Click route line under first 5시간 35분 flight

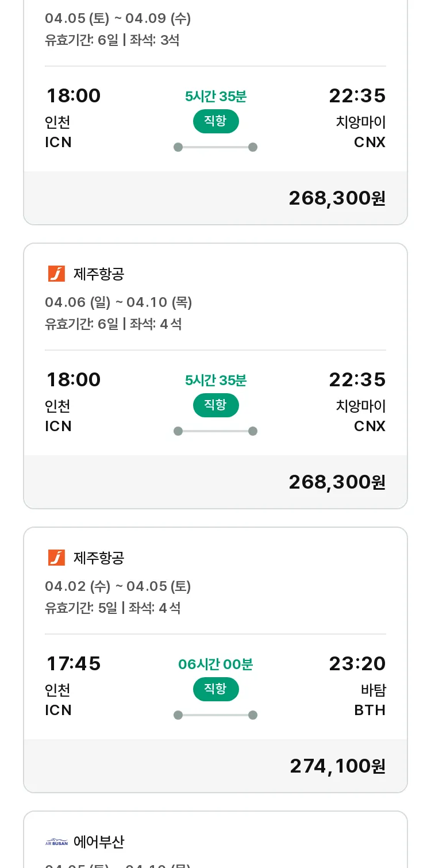pos(215,147)
